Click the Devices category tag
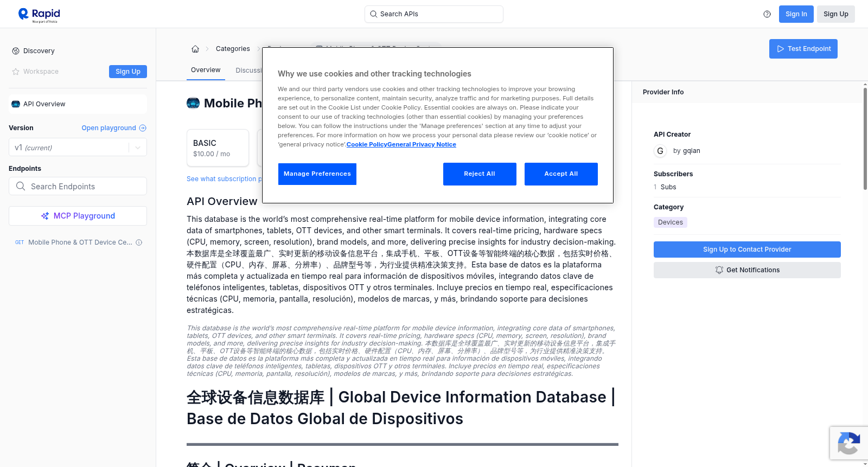 tap(671, 222)
